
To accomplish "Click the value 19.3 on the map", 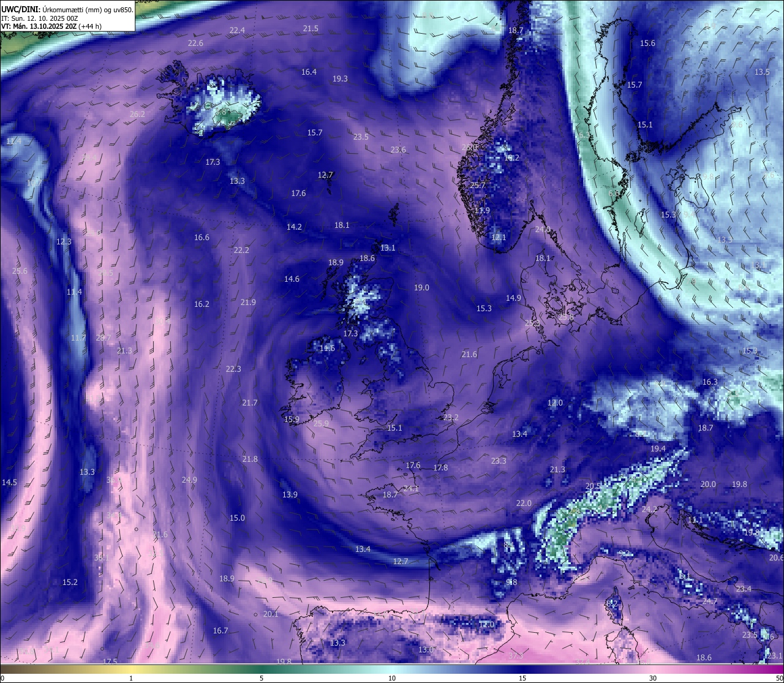I will point(340,78).
